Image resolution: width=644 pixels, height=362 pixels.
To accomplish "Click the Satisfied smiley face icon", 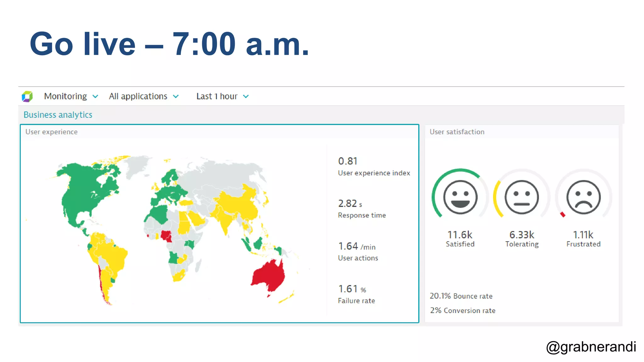I will (460, 197).
